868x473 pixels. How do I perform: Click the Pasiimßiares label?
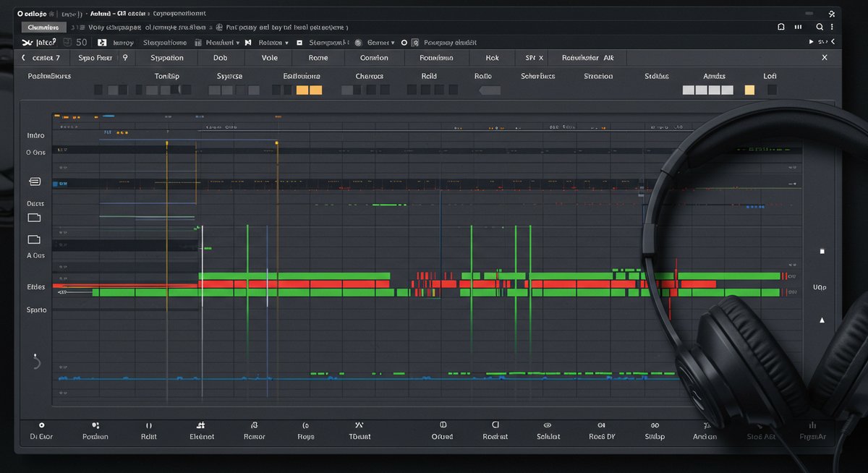click(x=50, y=76)
